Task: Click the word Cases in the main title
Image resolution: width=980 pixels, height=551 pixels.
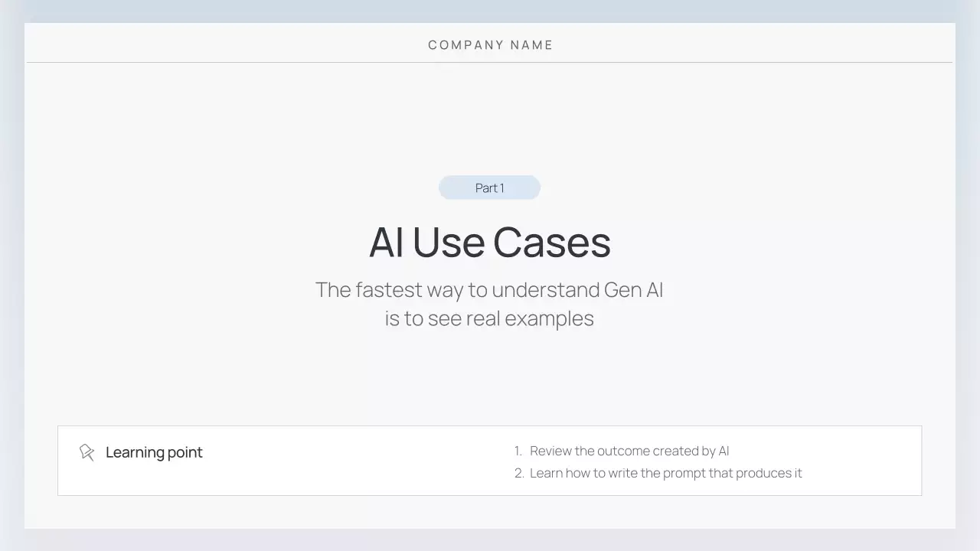Action: [x=551, y=243]
